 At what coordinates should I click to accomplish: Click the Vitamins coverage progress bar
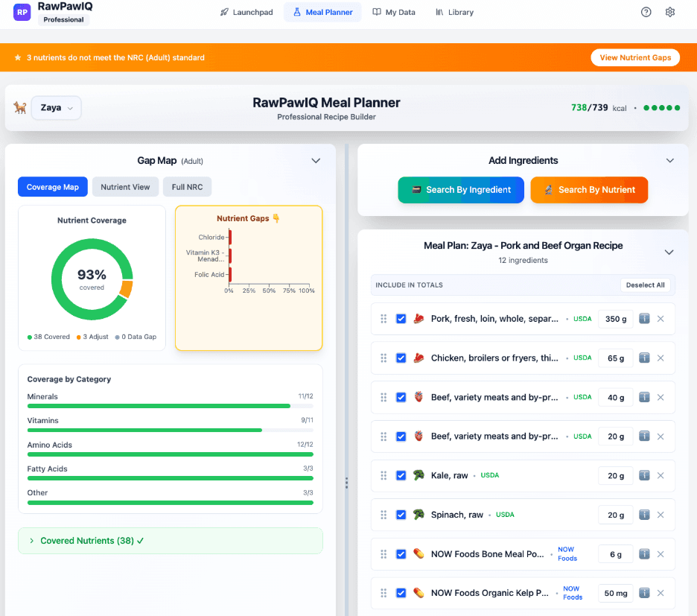(171, 430)
